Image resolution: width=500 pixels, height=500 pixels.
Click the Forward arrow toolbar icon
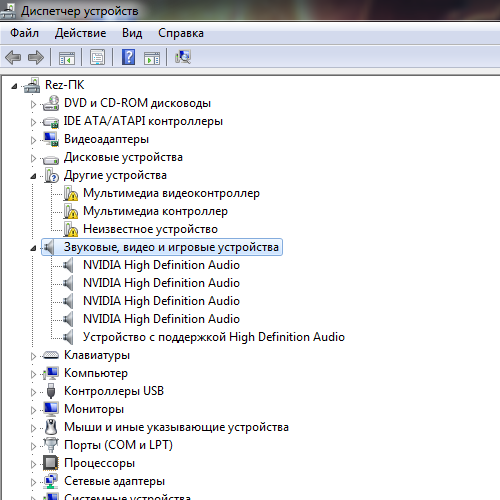[36, 57]
